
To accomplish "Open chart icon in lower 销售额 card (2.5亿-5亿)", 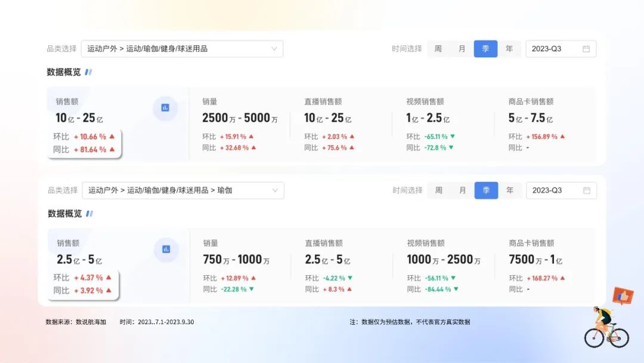I will (x=166, y=249).
